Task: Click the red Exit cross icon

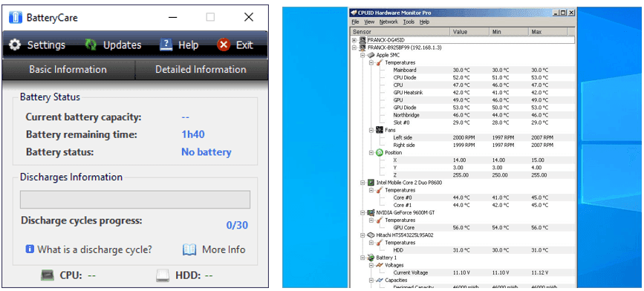Action: pos(224,45)
